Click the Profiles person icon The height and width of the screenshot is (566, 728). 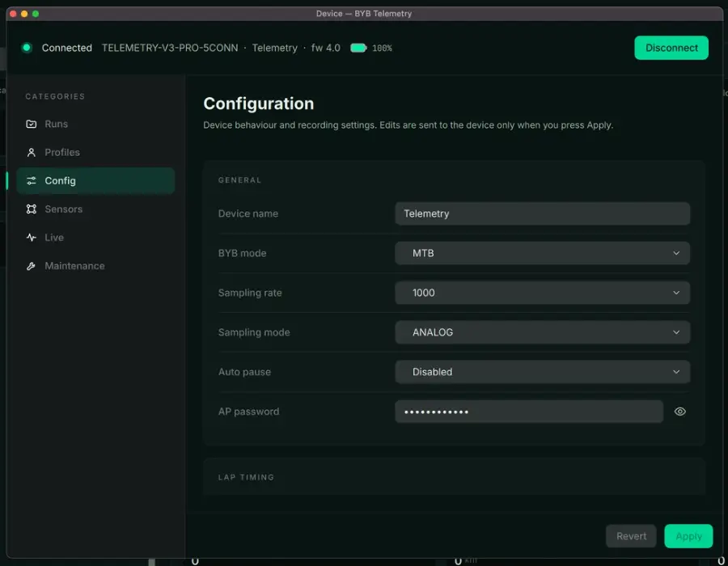31,152
